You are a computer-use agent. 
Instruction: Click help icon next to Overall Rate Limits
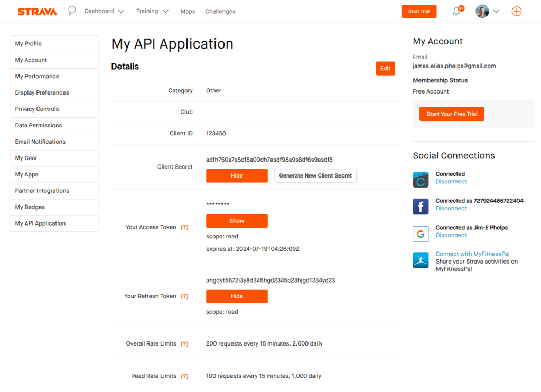[184, 344]
